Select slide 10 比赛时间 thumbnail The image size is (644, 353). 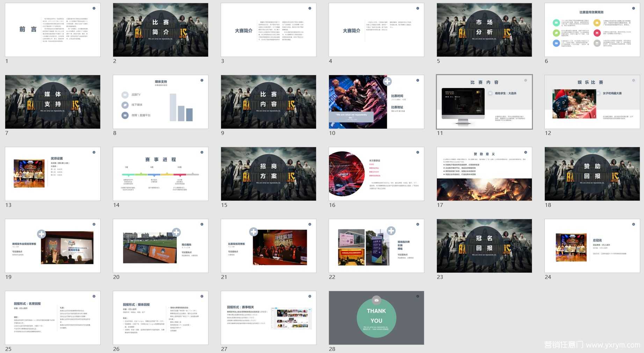376,102
